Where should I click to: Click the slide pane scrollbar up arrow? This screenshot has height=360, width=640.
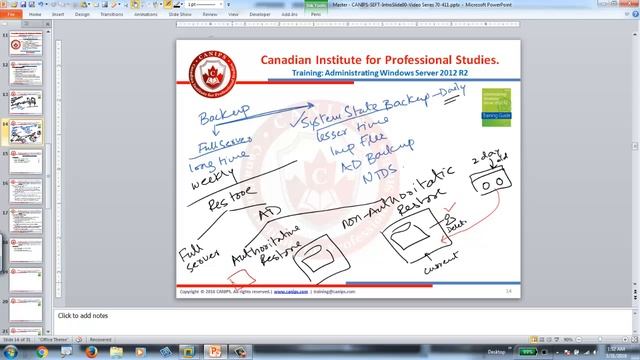pos(49,32)
